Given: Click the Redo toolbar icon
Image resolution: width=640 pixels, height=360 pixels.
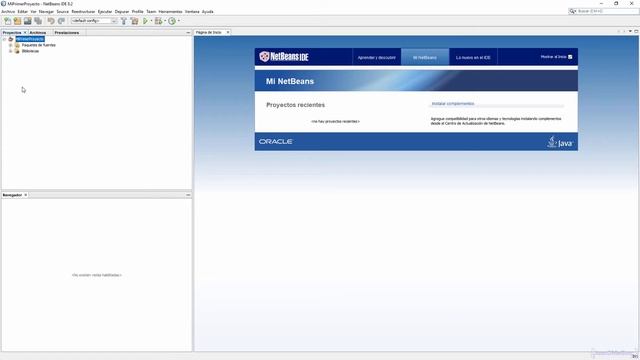Looking at the screenshot, I should [x=61, y=21].
